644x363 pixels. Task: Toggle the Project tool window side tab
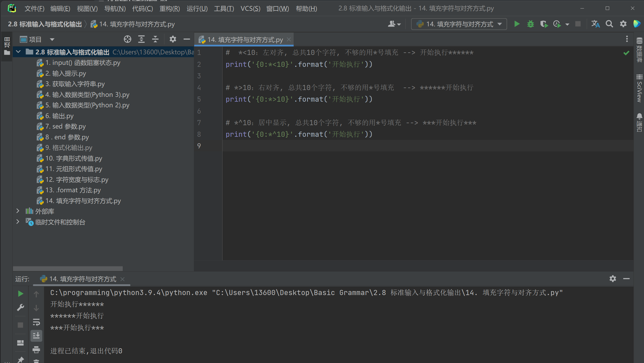point(7,46)
